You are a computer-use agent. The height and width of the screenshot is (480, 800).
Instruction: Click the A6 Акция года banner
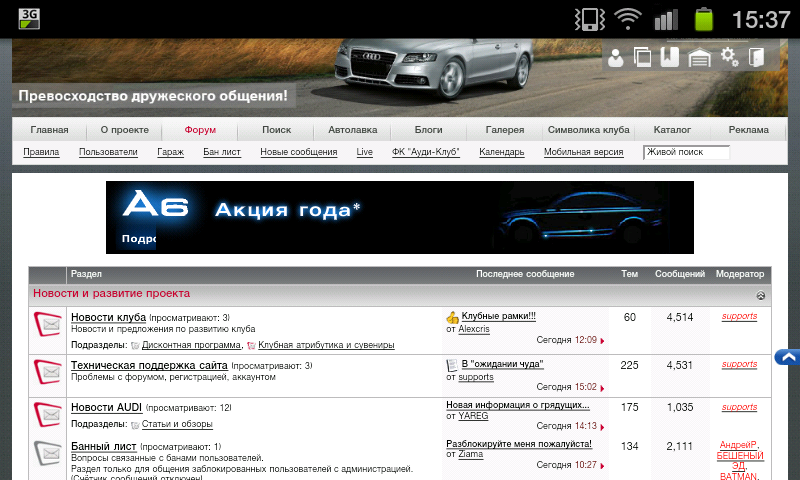(x=399, y=217)
